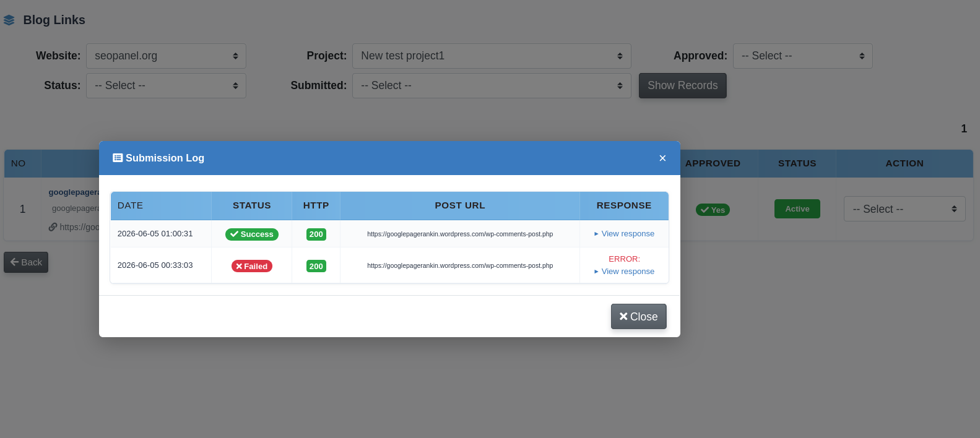The image size is (980, 438).
Task: Click the 200 HTTP badge in Success row
Action: tap(316, 234)
